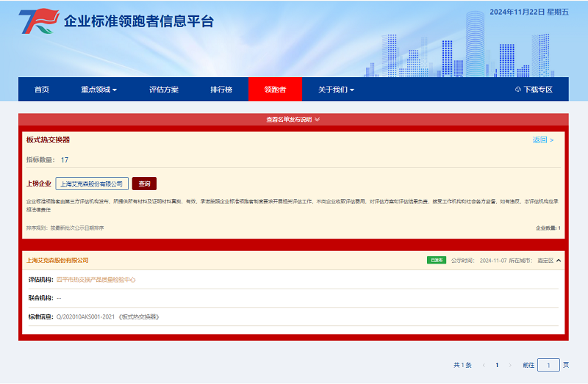
Task: Open the 上海艾克森股份有限公司 company entry
Action: 57,261
